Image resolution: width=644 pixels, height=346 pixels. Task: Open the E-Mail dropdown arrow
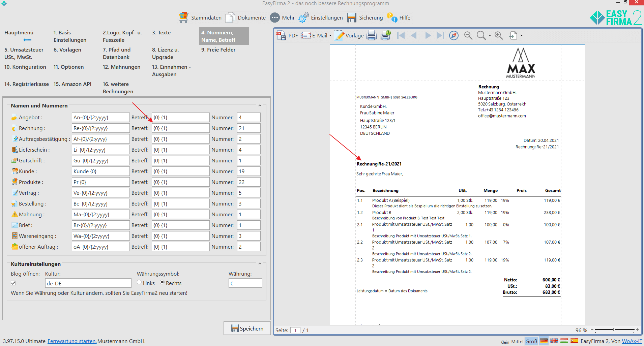coord(330,35)
